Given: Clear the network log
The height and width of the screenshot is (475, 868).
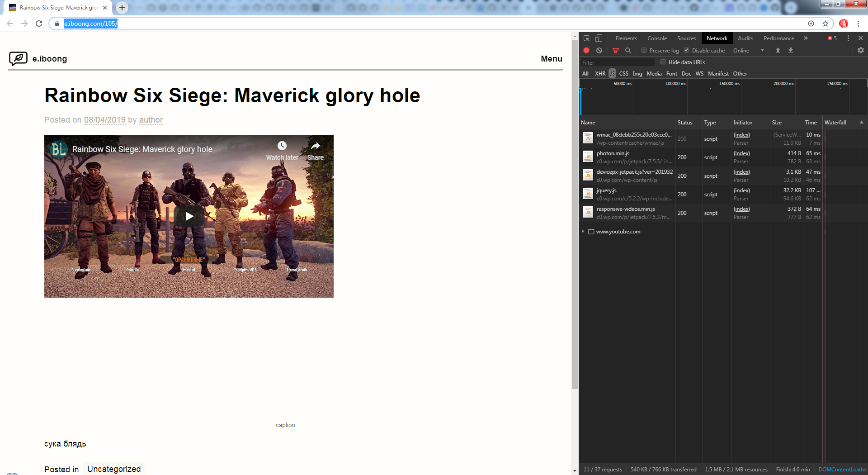Looking at the screenshot, I should [x=599, y=50].
